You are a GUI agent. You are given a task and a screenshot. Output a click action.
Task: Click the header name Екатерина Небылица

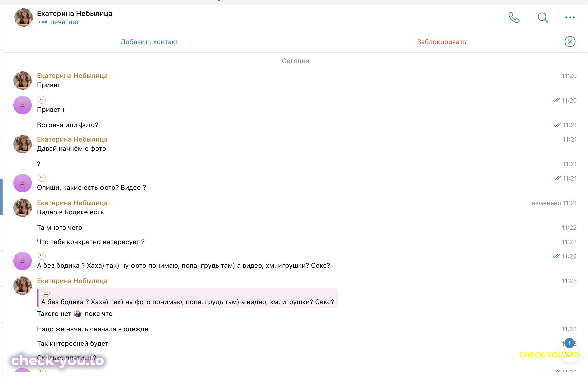[x=75, y=13]
